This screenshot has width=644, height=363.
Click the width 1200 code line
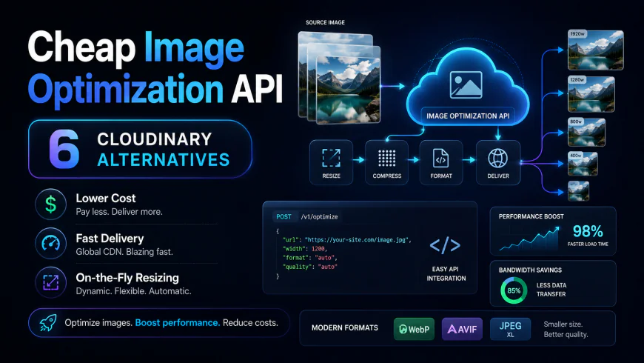[x=304, y=249]
